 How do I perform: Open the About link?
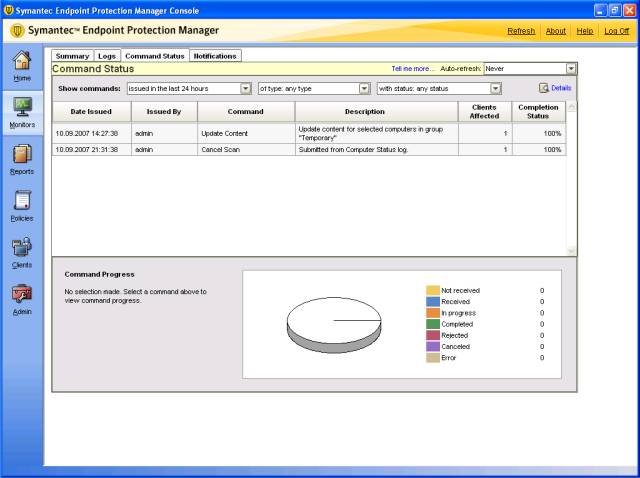click(556, 31)
